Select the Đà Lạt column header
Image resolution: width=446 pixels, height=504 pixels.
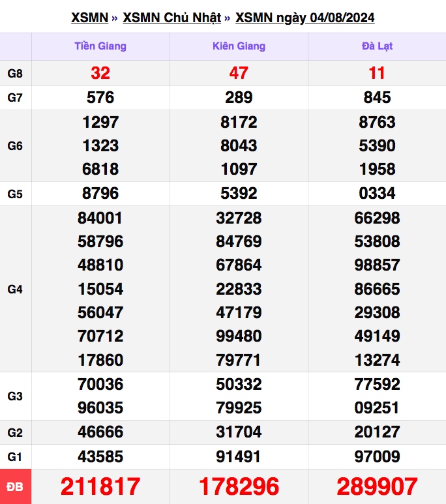(377, 46)
